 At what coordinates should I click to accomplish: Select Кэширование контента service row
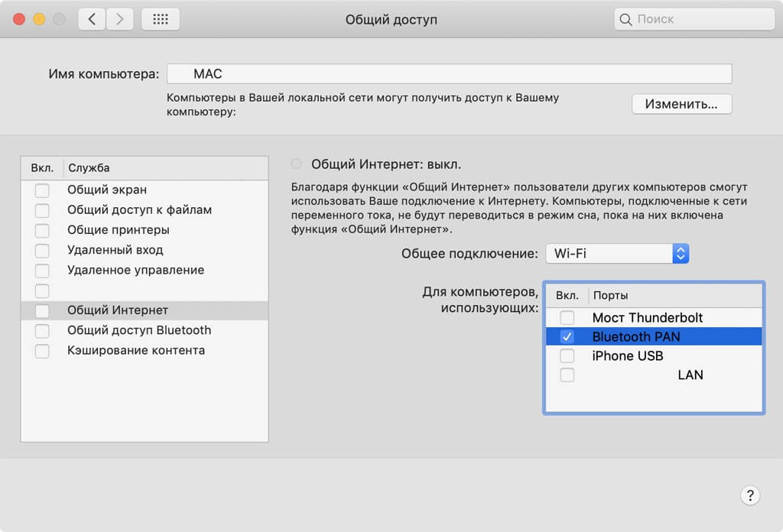click(x=135, y=351)
